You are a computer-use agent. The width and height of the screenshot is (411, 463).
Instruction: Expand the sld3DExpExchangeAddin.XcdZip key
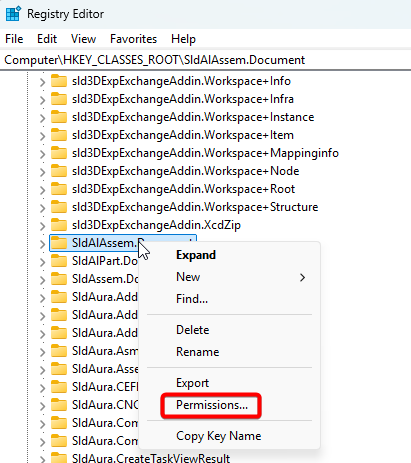click(42, 226)
